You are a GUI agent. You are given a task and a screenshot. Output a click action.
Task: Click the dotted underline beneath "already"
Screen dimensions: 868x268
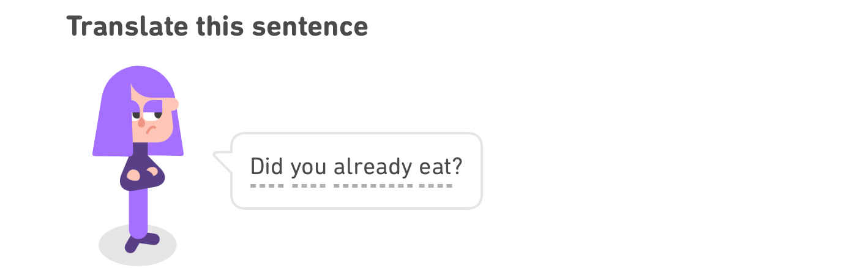point(373,185)
